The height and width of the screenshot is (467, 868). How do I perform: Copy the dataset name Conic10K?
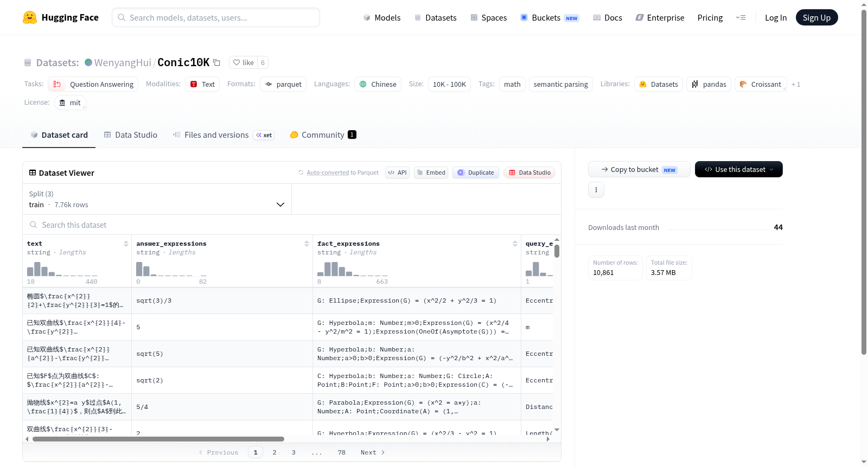(x=216, y=62)
